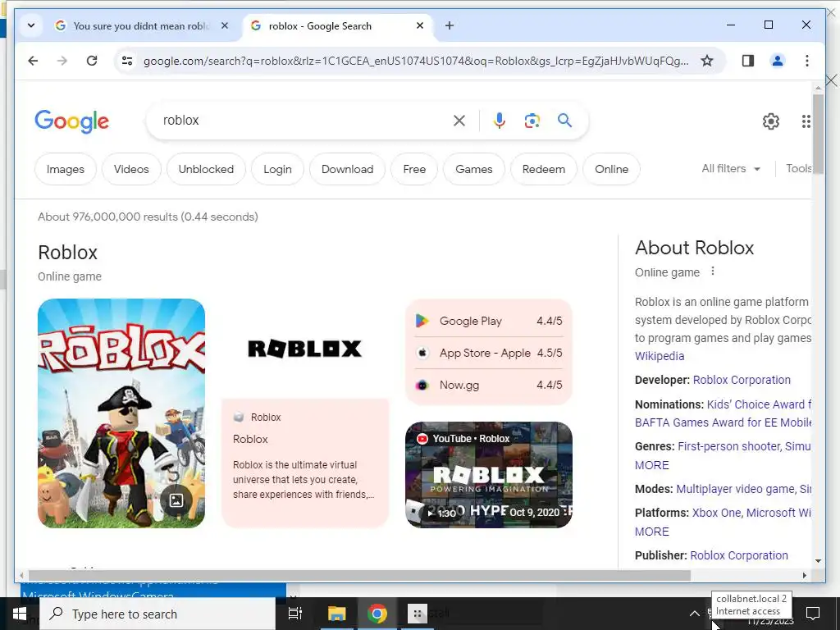Open BAFTA Games Award link
840x630 pixels.
723,422
